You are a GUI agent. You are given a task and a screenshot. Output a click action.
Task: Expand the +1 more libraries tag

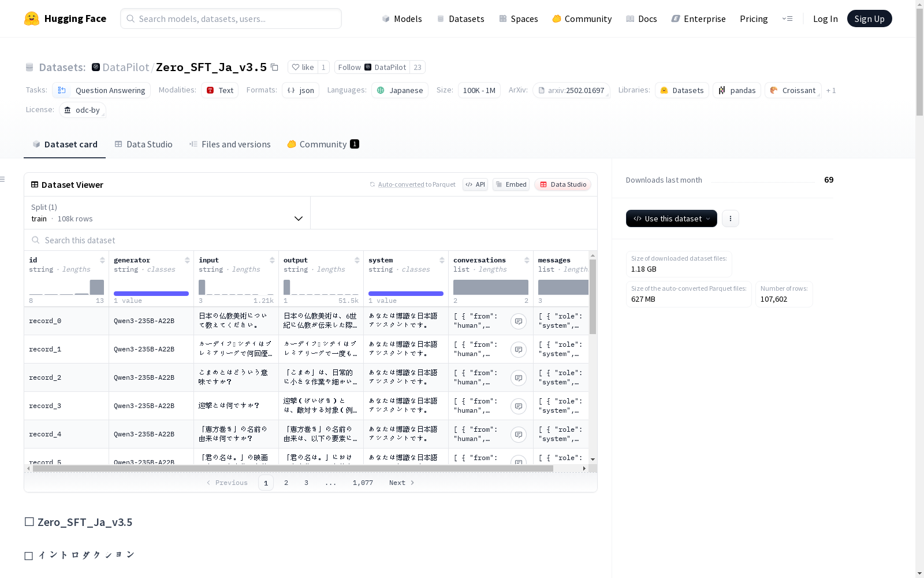(831, 90)
